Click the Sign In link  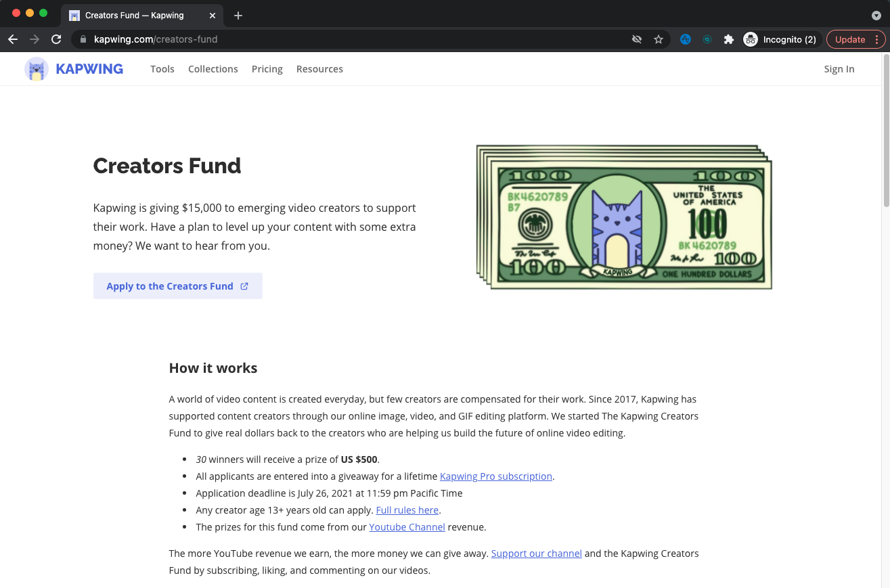coord(839,69)
